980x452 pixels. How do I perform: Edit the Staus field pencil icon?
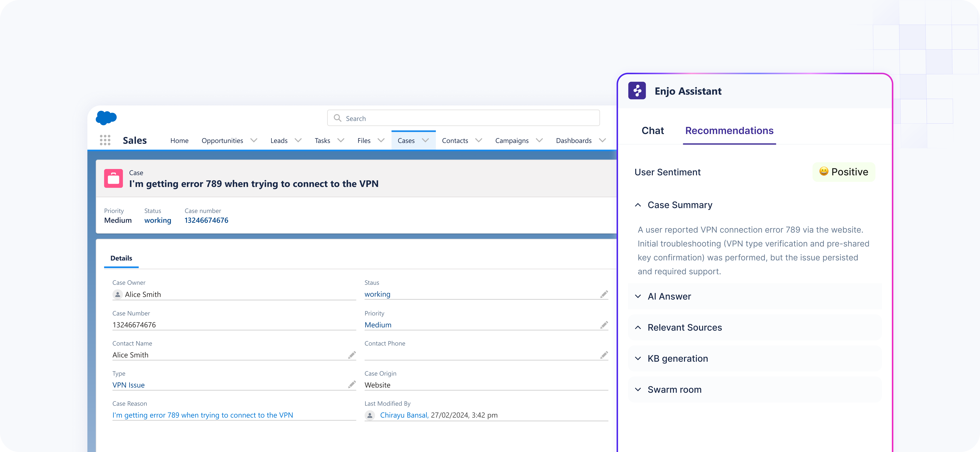[604, 294]
